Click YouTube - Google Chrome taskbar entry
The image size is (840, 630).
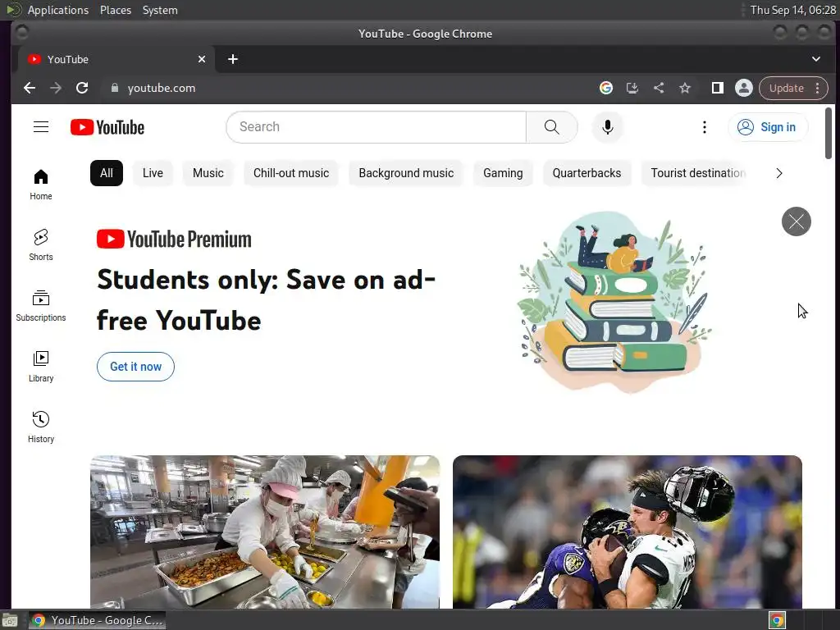[97, 620]
